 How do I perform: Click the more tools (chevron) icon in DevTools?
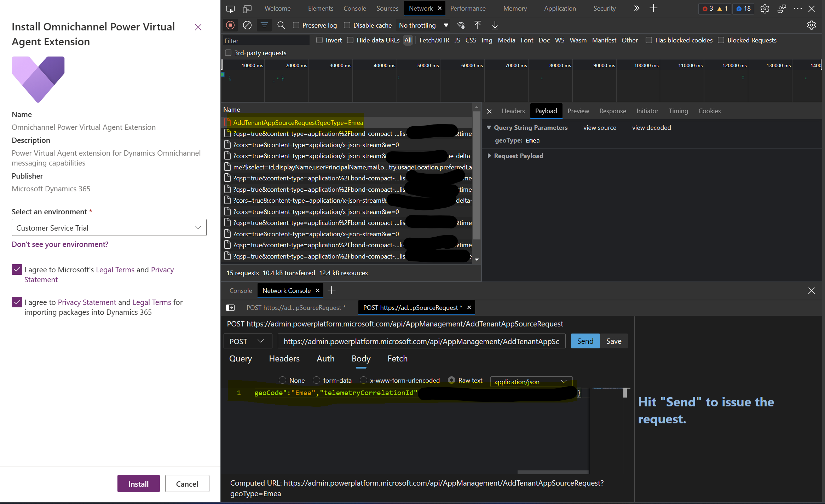(x=636, y=8)
